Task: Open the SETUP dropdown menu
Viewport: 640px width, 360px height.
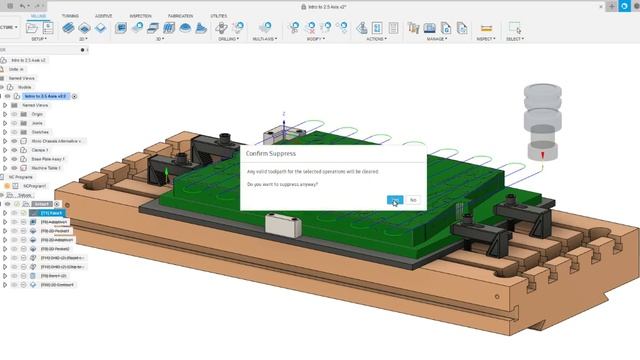Action: coord(39,39)
